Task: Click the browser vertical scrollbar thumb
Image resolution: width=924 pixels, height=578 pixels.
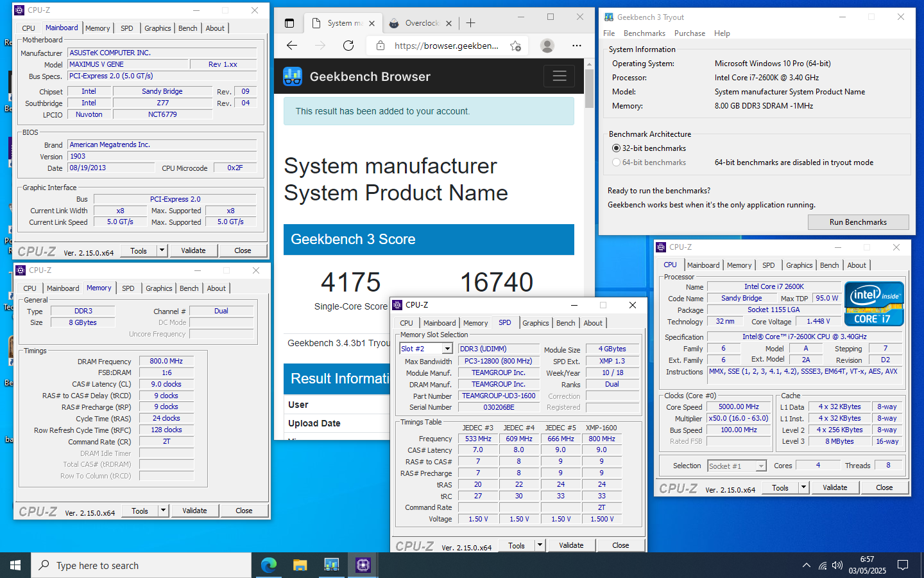Action: point(589,88)
